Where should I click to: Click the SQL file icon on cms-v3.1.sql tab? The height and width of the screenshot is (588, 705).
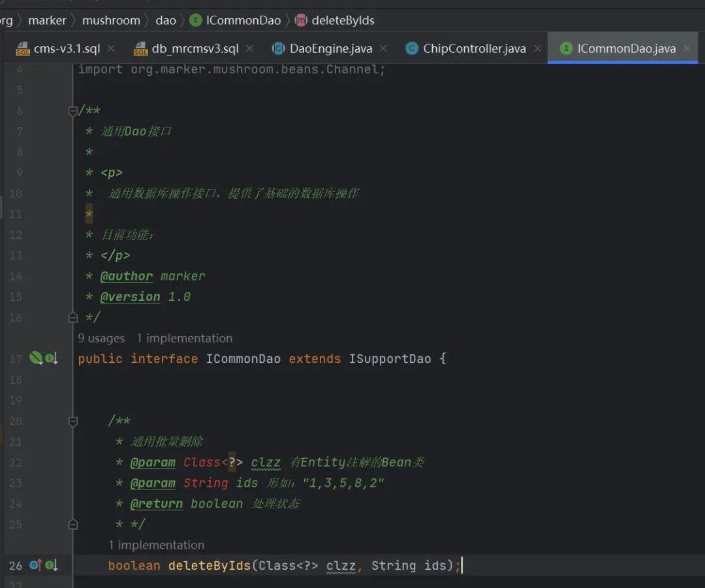(22, 48)
